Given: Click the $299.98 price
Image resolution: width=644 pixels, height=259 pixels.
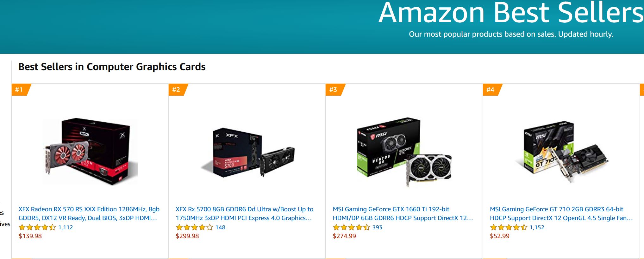Looking at the screenshot, I should (x=187, y=236).
